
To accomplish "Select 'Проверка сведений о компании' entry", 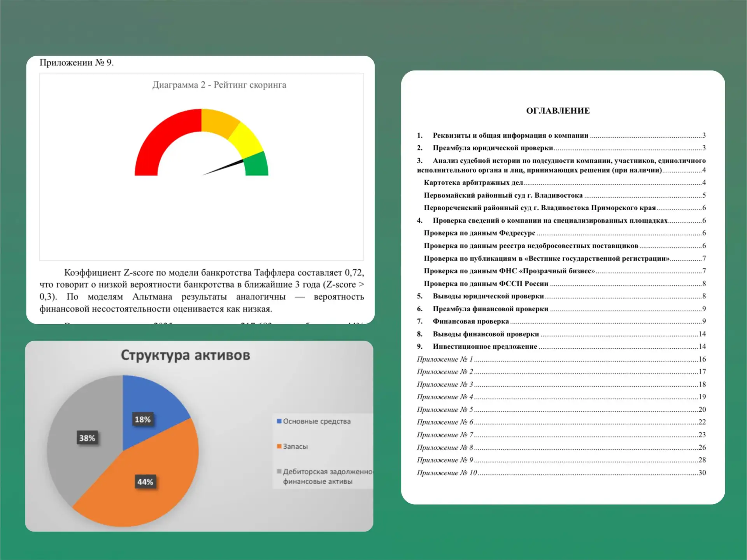I will pos(561,221).
